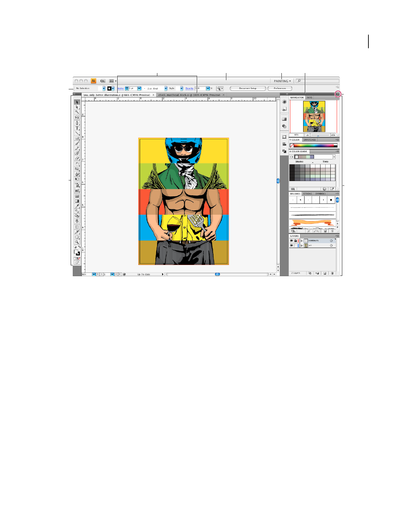Open the PAINTING workspace switcher
The height and width of the screenshot is (532, 416).
[282, 81]
